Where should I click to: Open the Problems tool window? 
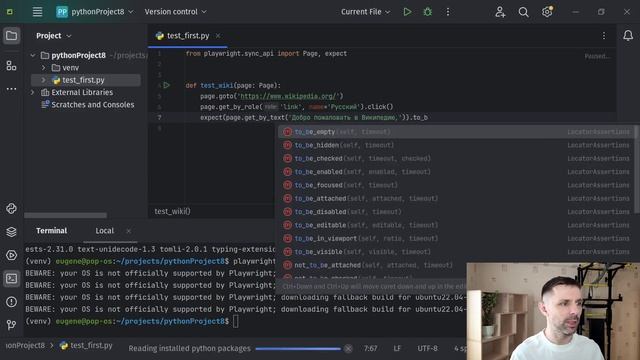pyautogui.click(x=11, y=302)
